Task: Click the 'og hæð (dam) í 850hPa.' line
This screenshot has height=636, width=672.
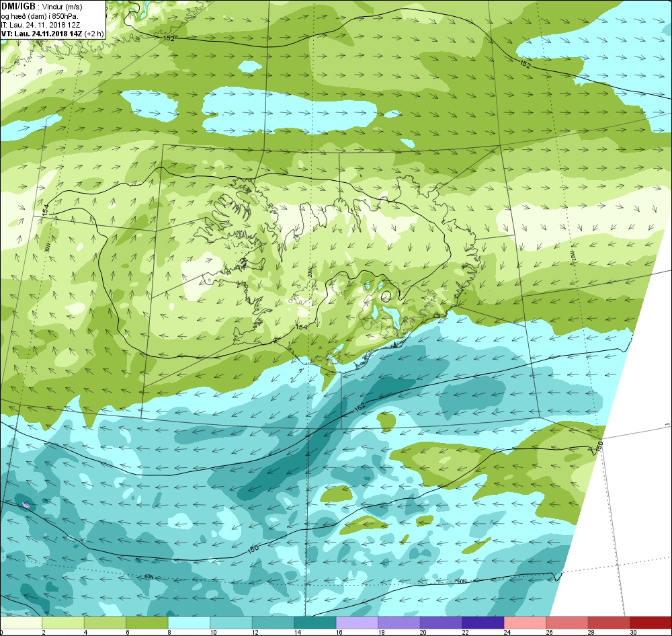Action: (x=40, y=16)
